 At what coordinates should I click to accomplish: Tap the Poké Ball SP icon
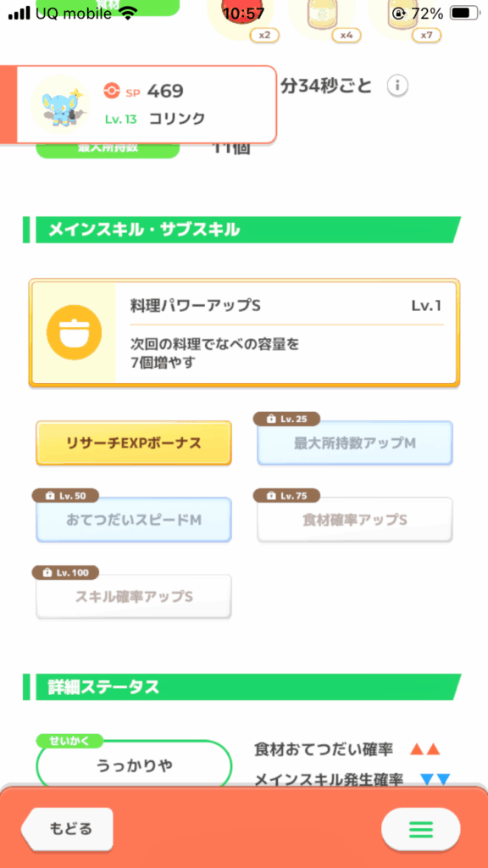pos(111,91)
